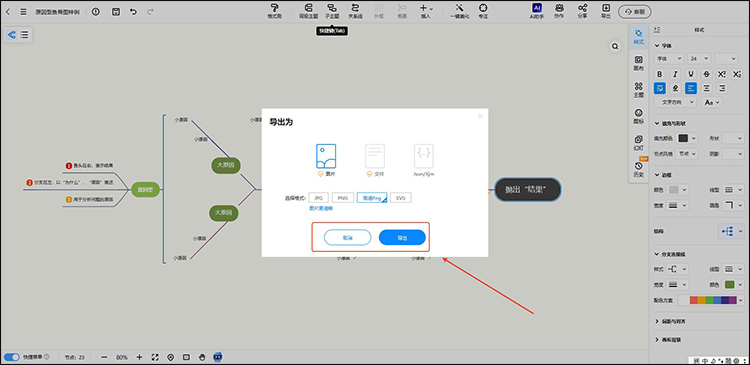Switch to the Slides tab in sidebar

pos(639,143)
